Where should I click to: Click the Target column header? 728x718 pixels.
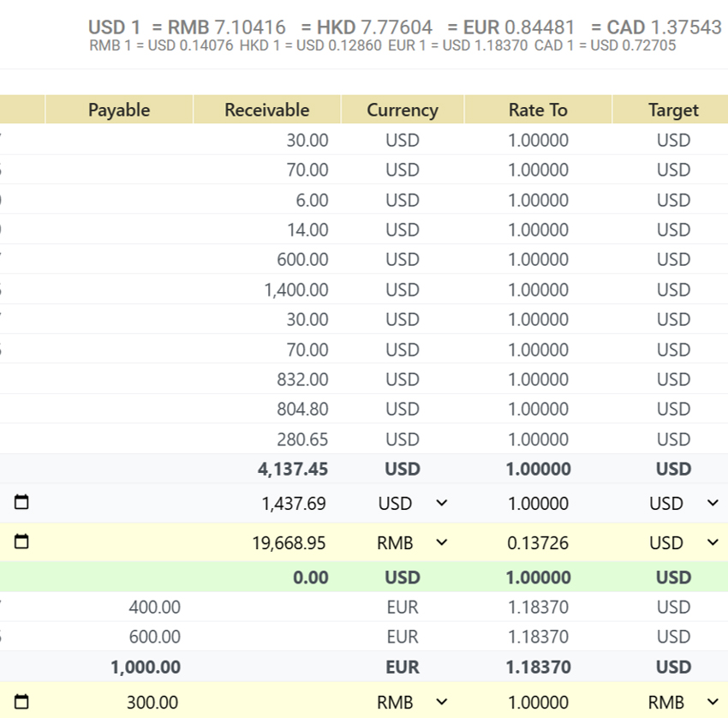click(x=673, y=110)
